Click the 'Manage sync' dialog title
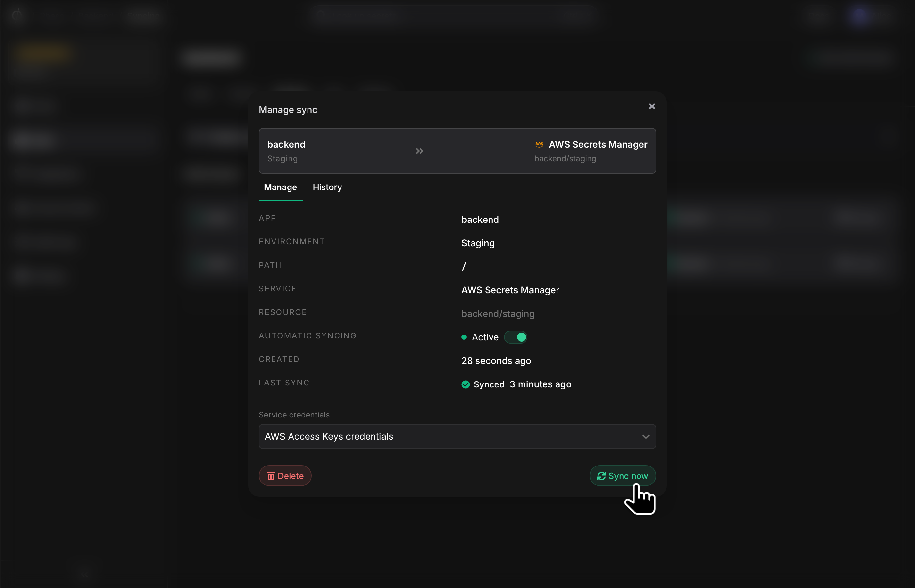Image resolution: width=915 pixels, height=588 pixels. coord(288,110)
